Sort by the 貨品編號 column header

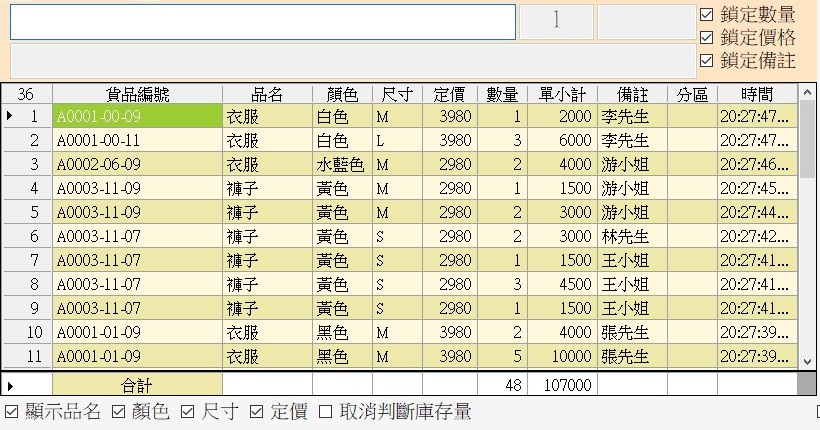137,94
